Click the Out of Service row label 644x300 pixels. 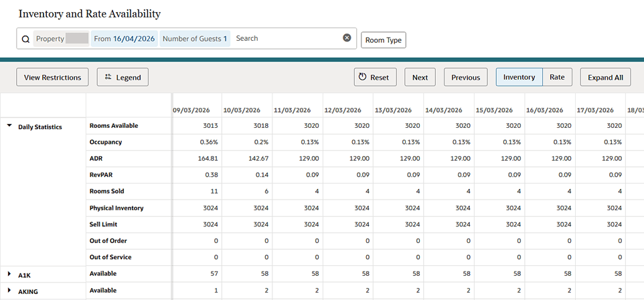tap(110, 257)
